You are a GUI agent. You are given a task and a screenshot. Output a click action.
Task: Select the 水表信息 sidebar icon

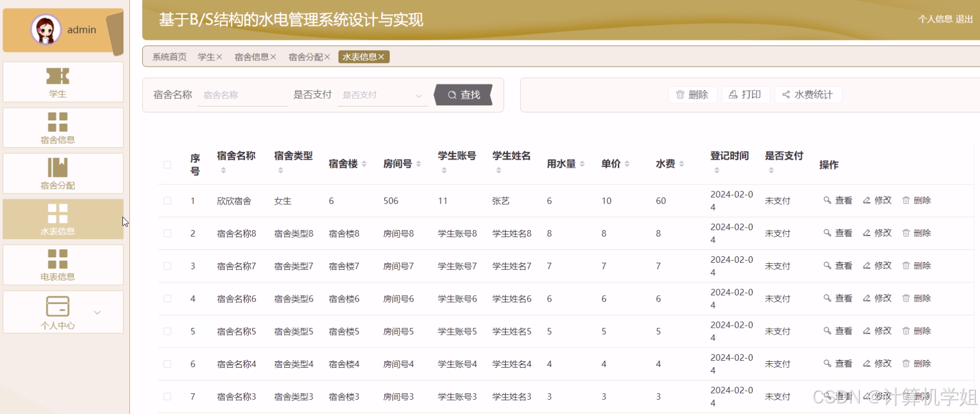57,213
